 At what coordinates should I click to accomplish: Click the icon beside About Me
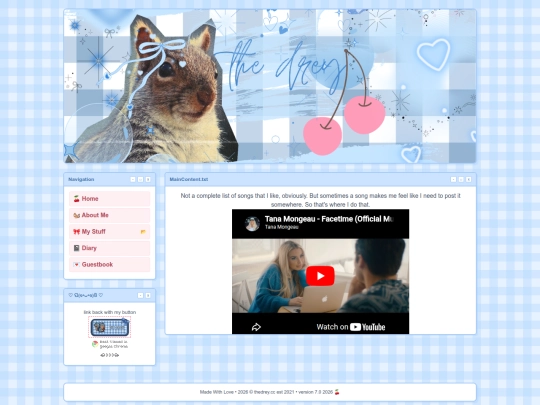coord(76,215)
